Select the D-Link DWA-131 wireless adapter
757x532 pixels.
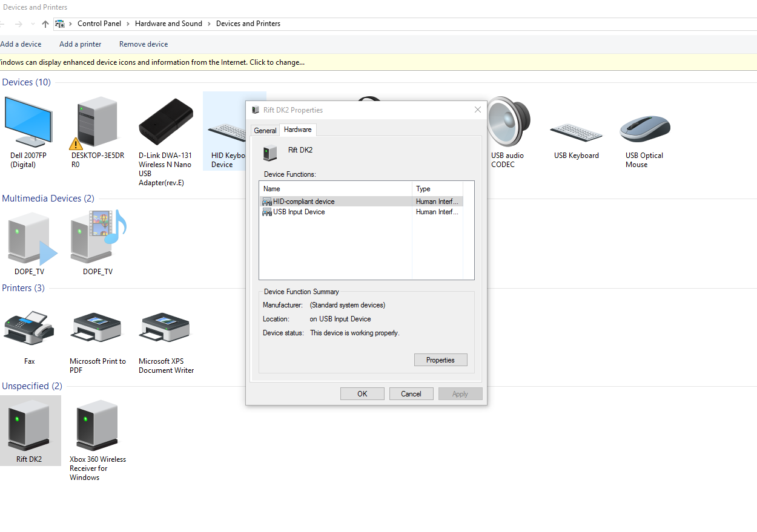tap(166, 141)
